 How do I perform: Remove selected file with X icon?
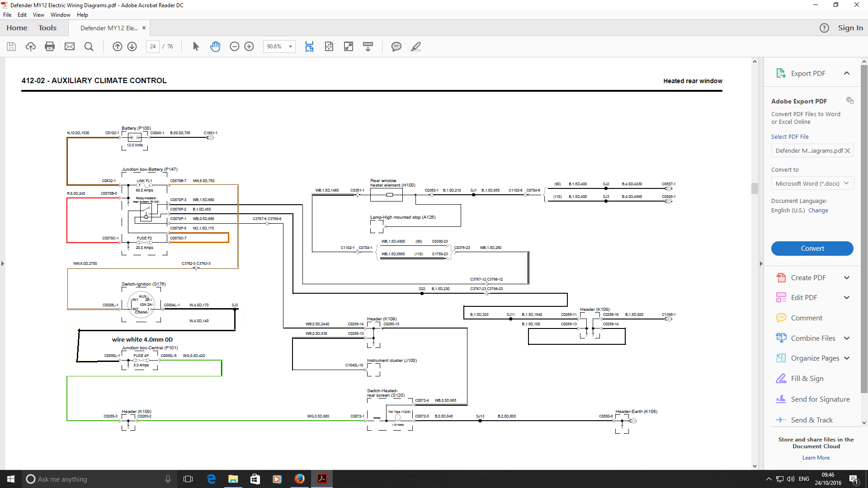point(848,151)
